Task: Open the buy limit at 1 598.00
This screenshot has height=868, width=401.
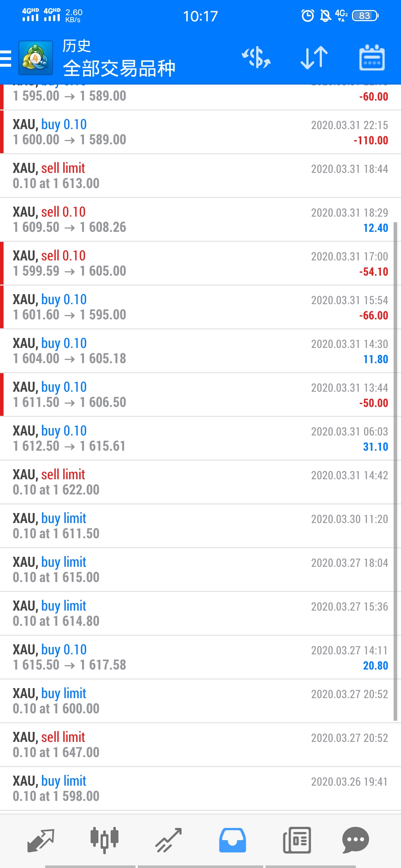Action: [x=200, y=789]
